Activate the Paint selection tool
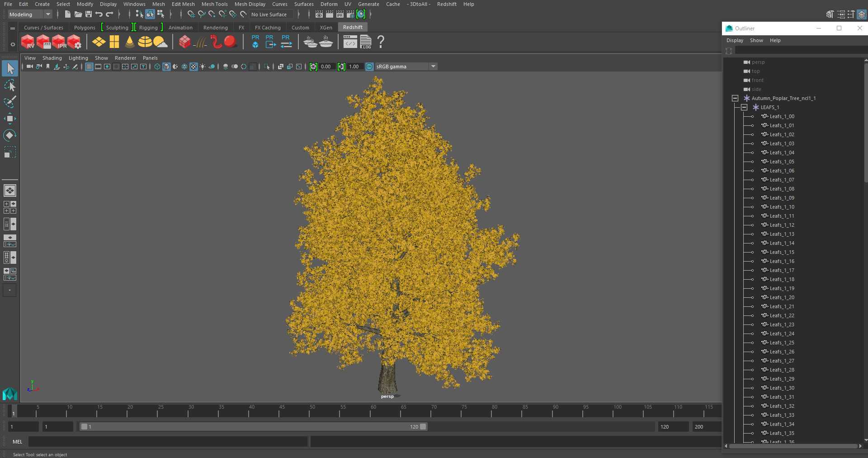 [10, 102]
